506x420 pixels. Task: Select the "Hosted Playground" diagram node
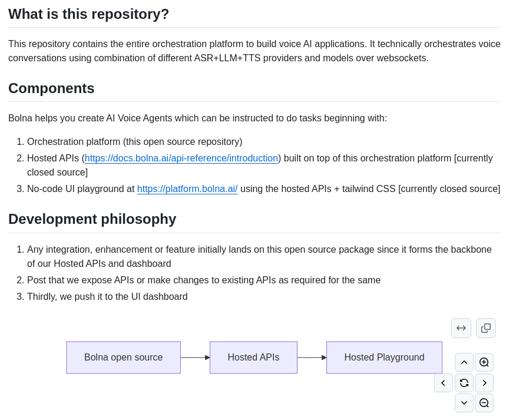click(x=384, y=358)
